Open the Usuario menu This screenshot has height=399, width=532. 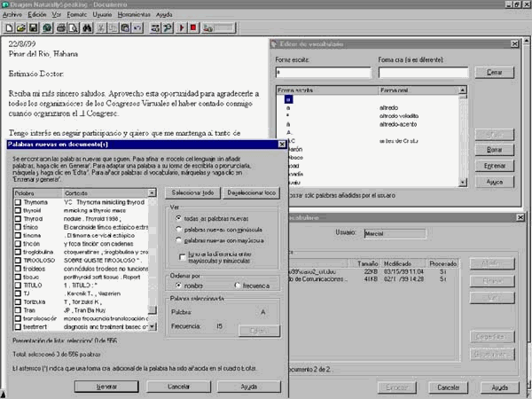click(x=102, y=14)
